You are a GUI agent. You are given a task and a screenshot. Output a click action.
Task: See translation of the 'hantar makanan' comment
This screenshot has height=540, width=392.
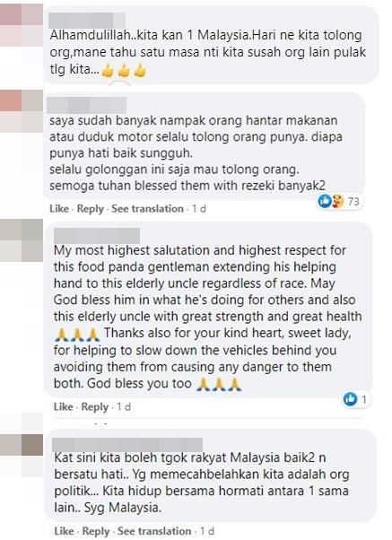coord(147,209)
